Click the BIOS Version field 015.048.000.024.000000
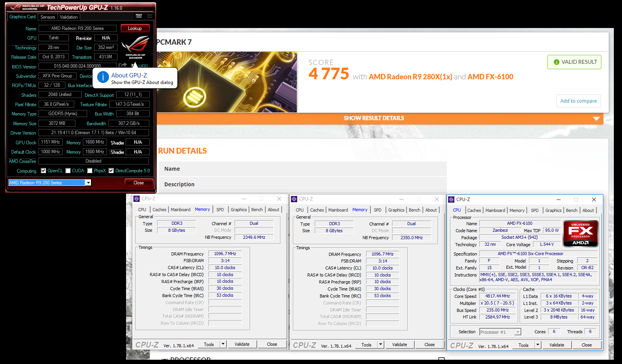This screenshot has width=622, height=364. (77, 66)
